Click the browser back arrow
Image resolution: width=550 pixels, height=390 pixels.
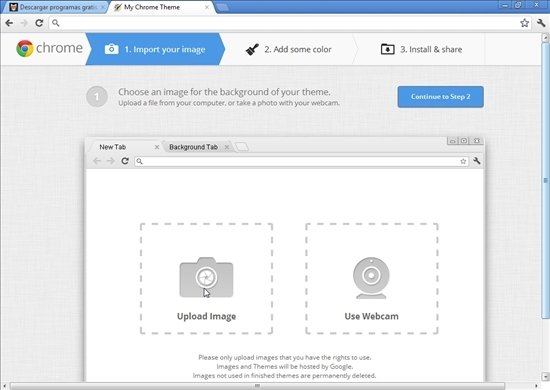click(x=9, y=23)
